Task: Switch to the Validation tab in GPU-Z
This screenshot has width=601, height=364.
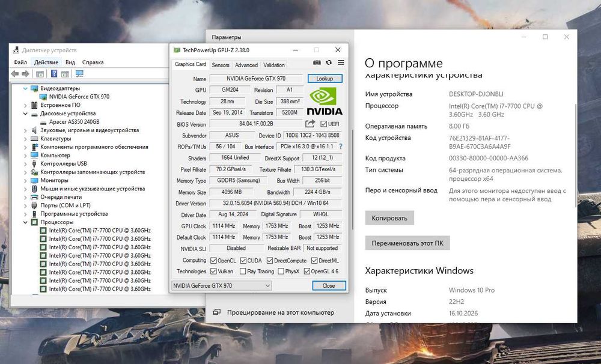Action: point(273,65)
